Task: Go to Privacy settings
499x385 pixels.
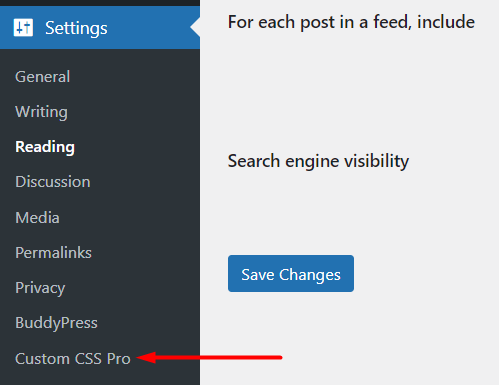Action: tap(40, 288)
